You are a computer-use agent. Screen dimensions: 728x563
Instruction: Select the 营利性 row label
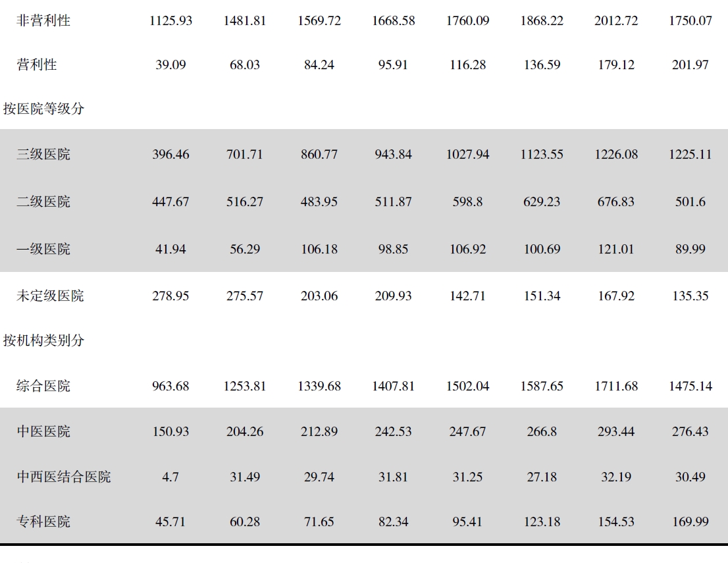coord(37,65)
